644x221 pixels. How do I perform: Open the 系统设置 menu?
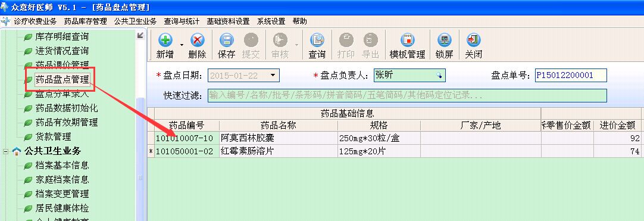tap(271, 21)
